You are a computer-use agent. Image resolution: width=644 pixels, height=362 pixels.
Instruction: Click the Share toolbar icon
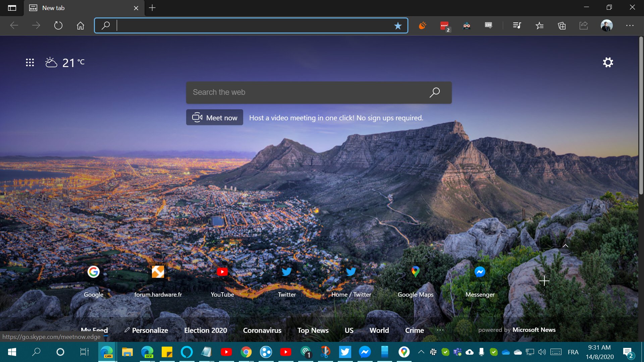584,26
